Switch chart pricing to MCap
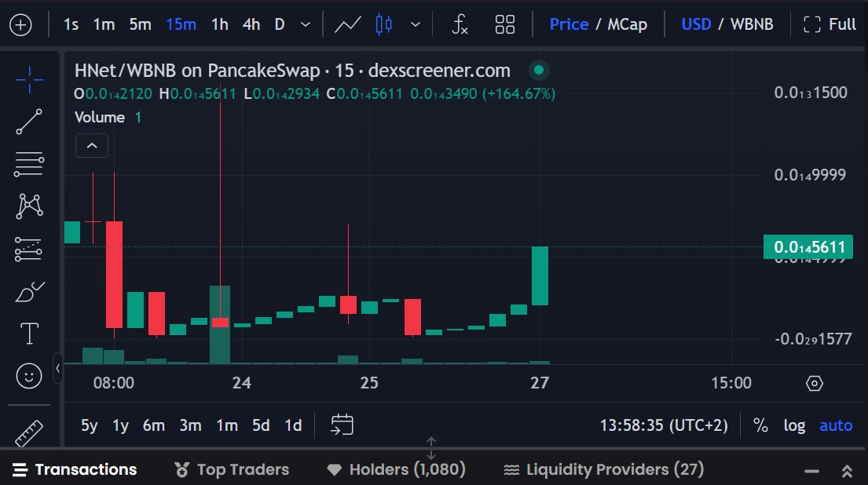The image size is (868, 485). (x=628, y=24)
